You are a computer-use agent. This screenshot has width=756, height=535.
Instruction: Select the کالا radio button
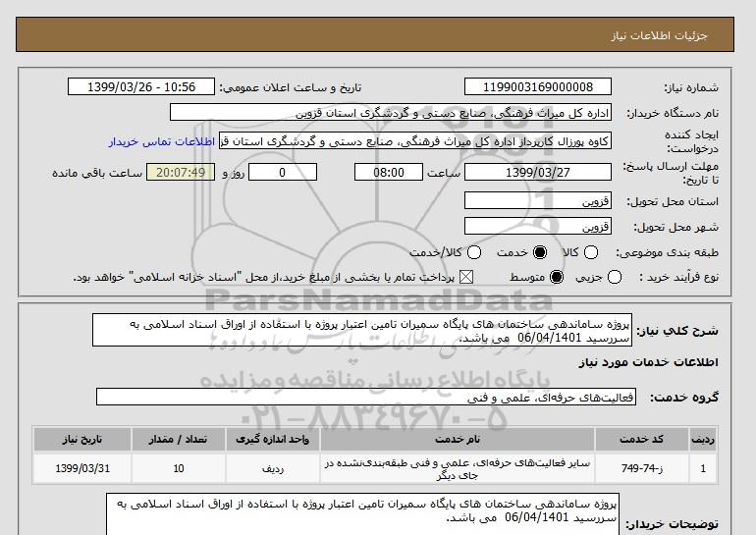point(591,252)
